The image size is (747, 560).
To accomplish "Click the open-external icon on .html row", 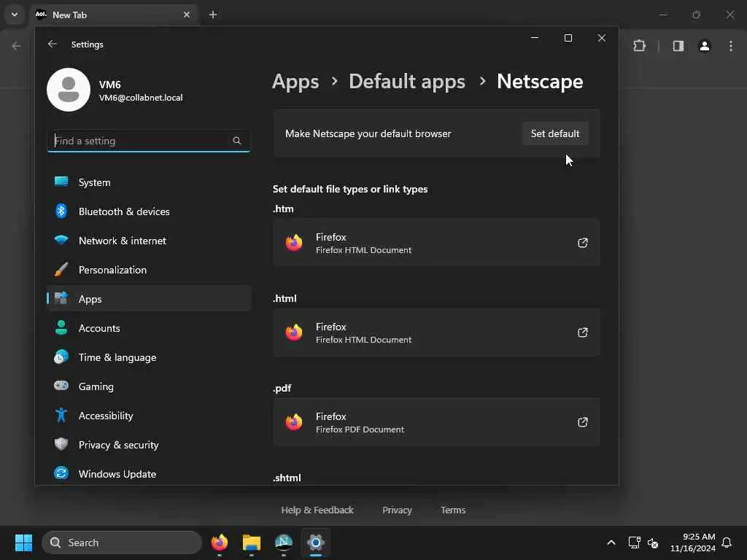I will (583, 332).
